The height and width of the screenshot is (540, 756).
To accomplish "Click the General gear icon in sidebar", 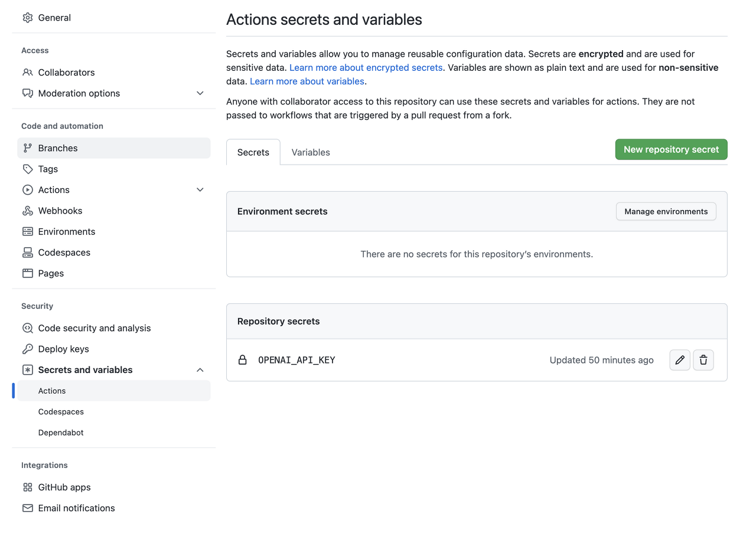I will 28,18.
